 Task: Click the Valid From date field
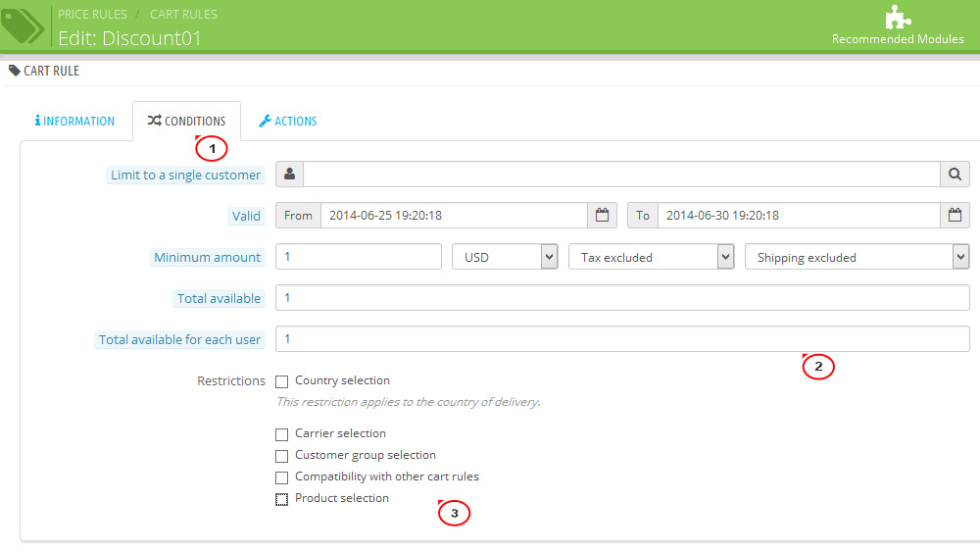point(455,215)
